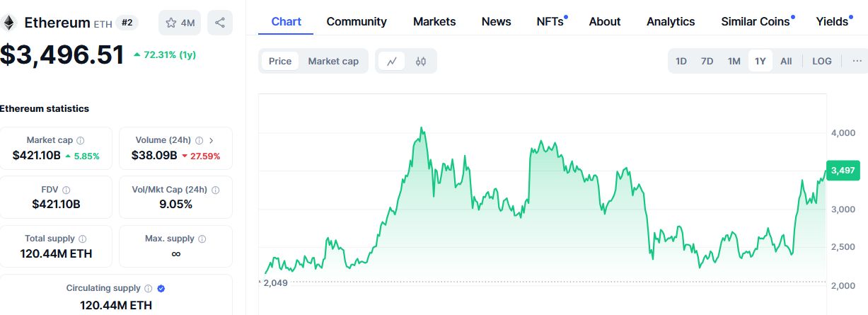This screenshot has width=868, height=315.
Task: Click the info icon beside FDV
Action: (66, 190)
